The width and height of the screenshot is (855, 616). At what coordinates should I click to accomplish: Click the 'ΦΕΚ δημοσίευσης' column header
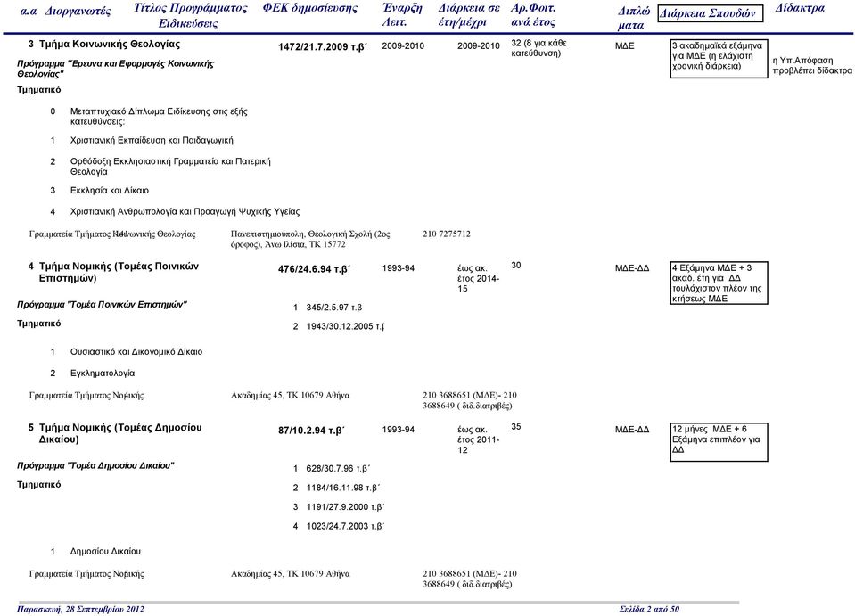pyautogui.click(x=310, y=8)
